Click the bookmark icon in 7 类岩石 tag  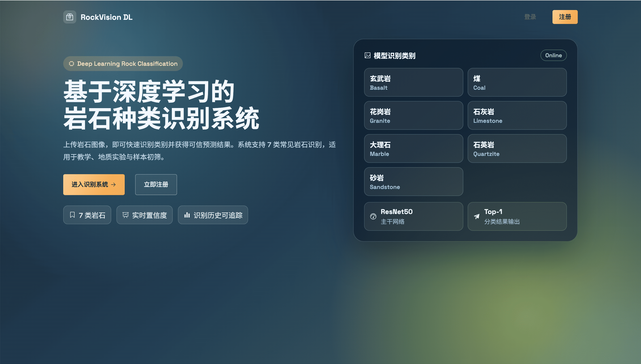point(72,215)
